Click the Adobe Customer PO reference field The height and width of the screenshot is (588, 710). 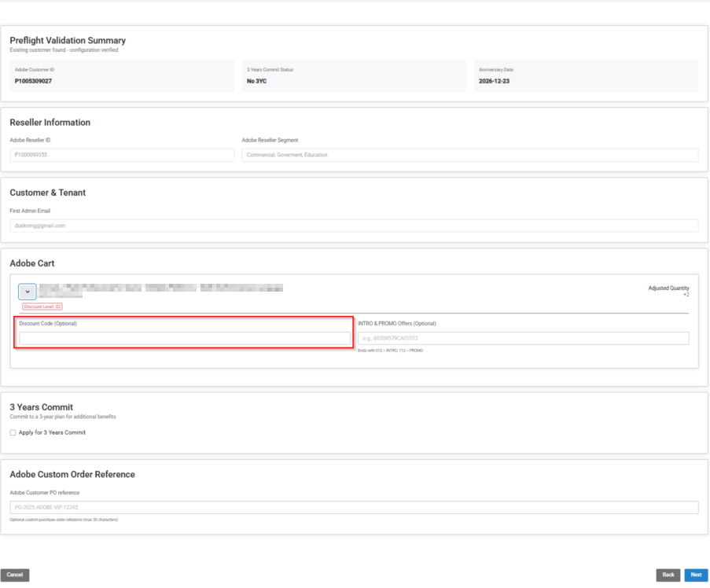(354, 507)
